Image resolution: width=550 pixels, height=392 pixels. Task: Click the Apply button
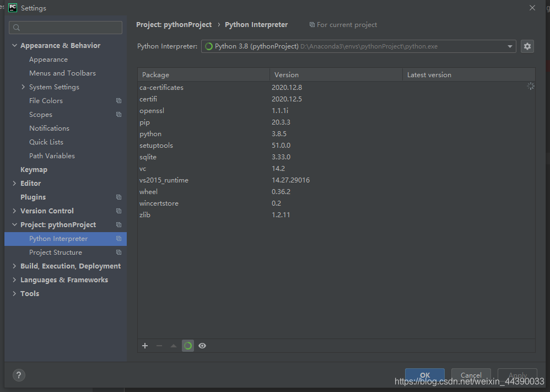(x=517, y=375)
